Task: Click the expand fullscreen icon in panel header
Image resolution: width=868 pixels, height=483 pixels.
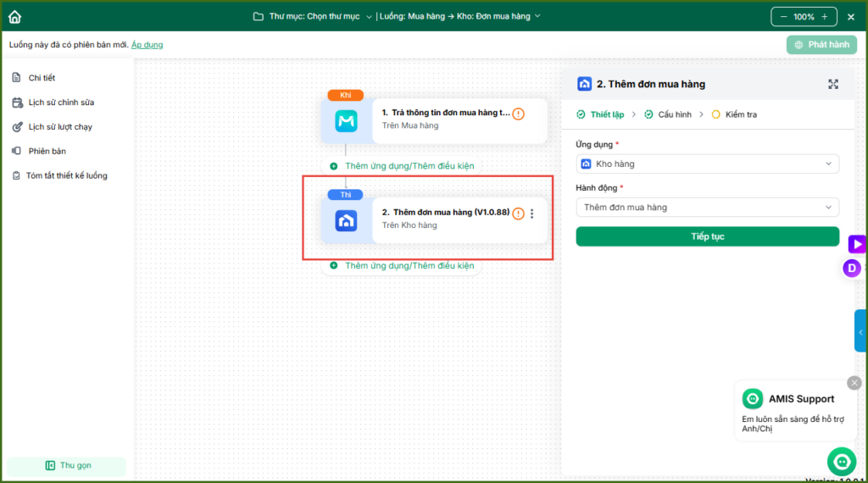Action: click(833, 84)
